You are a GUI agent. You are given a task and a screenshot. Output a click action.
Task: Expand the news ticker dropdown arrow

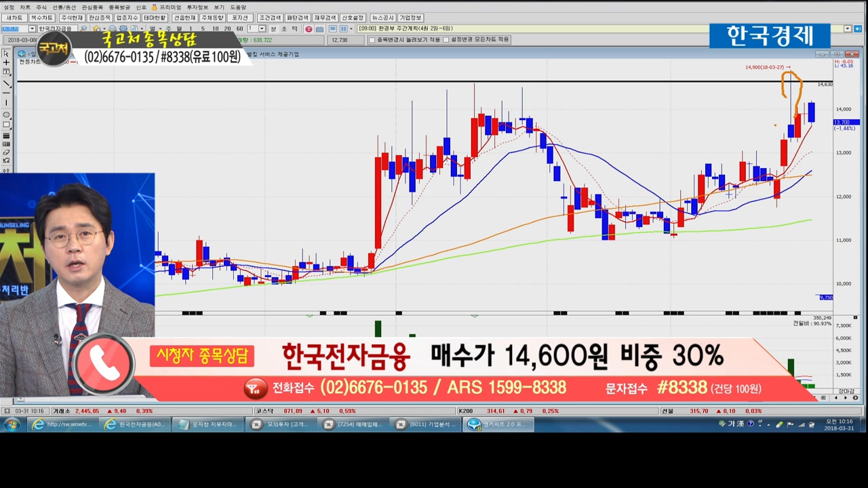pyautogui.click(x=848, y=29)
